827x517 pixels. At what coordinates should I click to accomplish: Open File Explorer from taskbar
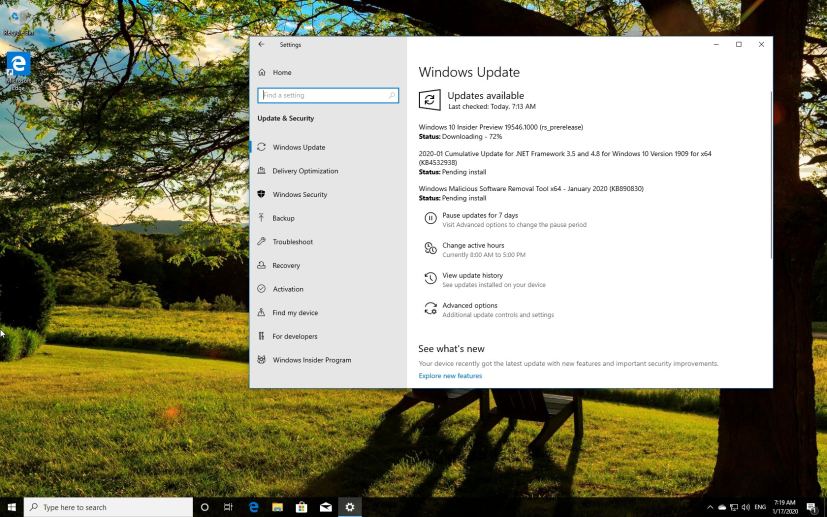(277, 507)
